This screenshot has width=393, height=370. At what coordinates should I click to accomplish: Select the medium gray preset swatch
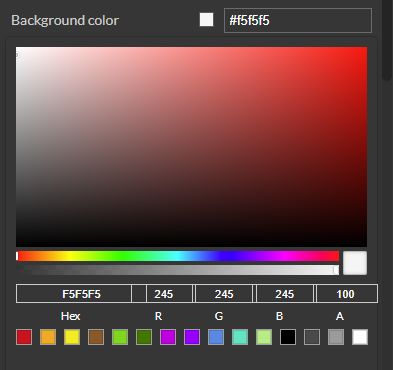(x=336, y=337)
